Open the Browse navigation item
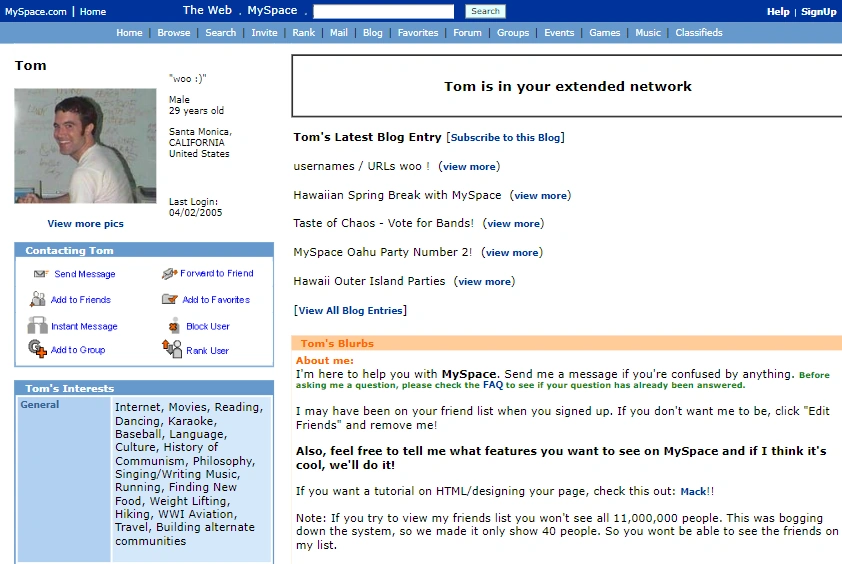This screenshot has width=842, height=564. pos(173,33)
